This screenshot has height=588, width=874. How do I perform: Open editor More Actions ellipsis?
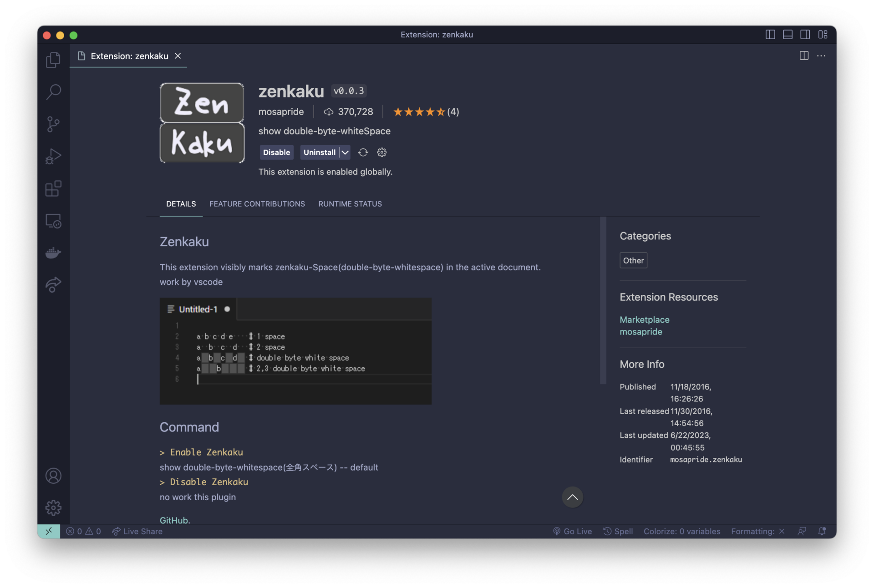(821, 56)
